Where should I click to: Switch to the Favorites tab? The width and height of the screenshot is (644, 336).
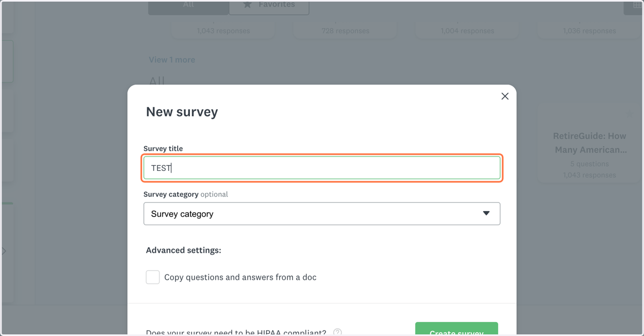(x=269, y=6)
